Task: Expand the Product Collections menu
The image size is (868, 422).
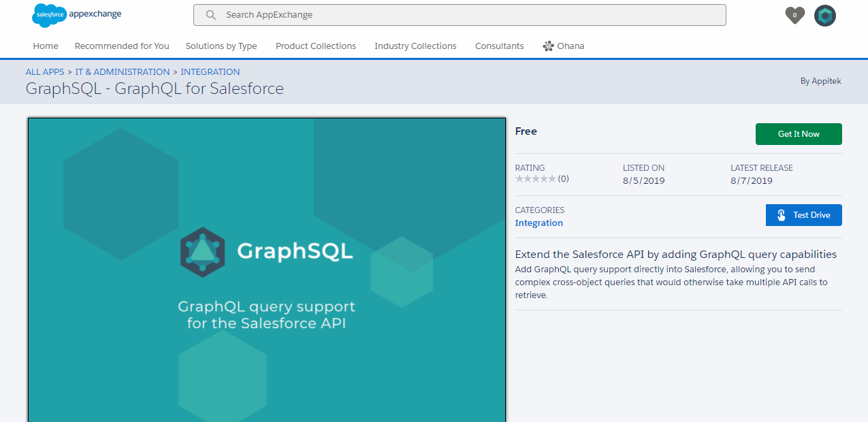Action: coord(315,46)
